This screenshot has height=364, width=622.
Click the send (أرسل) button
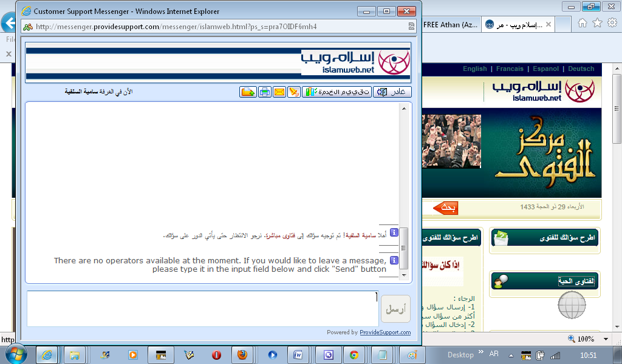[x=395, y=309]
